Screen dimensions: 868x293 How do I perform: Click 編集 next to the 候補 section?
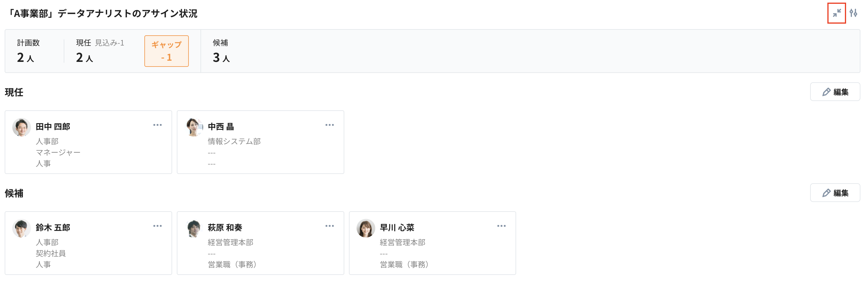(835, 192)
